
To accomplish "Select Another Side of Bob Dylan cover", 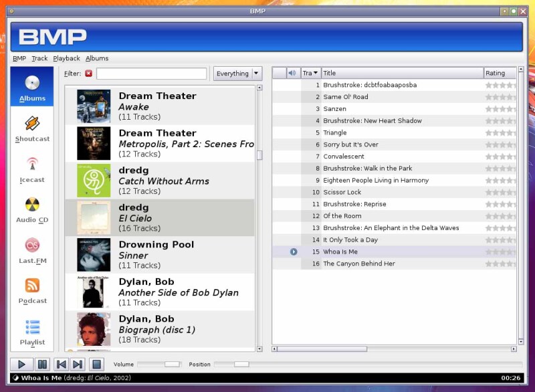I will click(x=94, y=292).
